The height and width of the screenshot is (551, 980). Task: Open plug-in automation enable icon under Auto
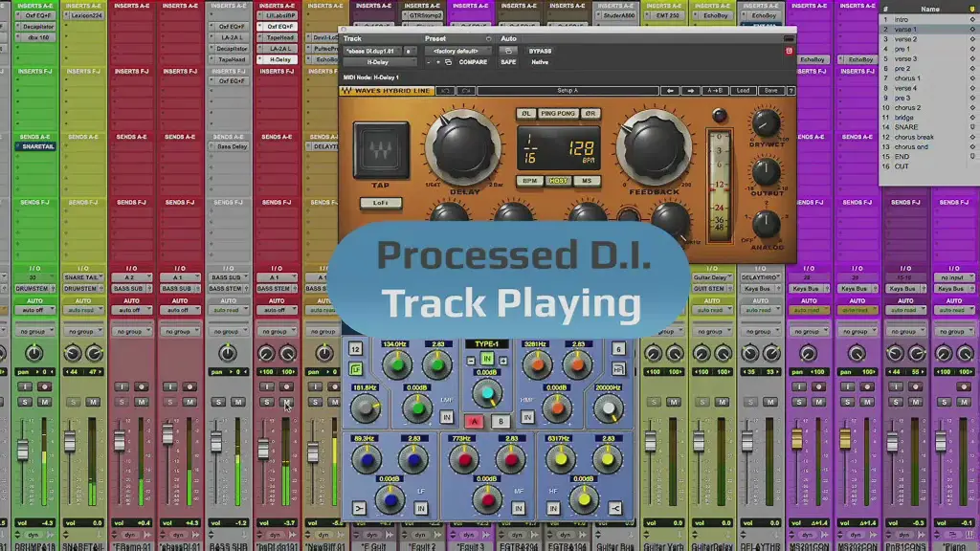[508, 52]
